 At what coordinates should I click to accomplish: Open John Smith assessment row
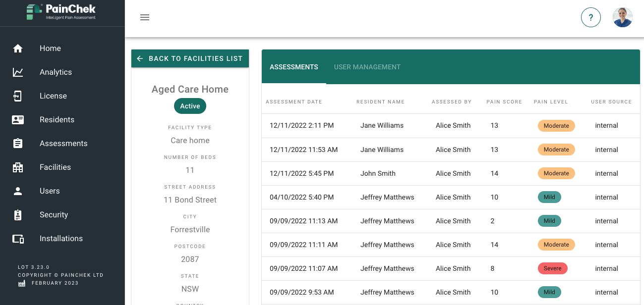[x=378, y=173]
